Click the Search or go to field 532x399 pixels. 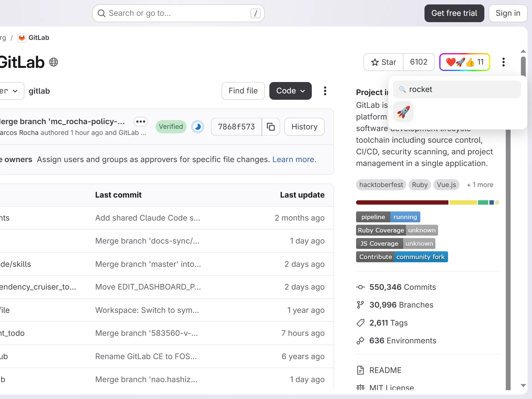pyautogui.click(x=178, y=13)
